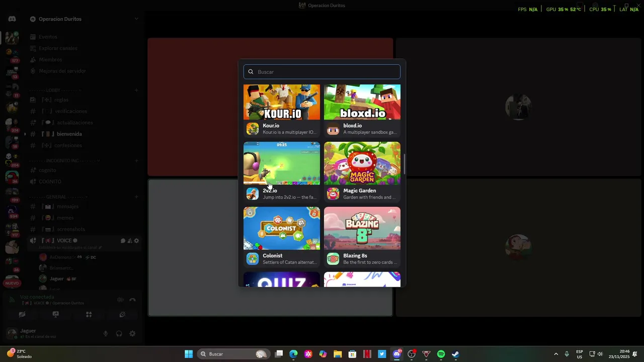
Task: Open the mensajes channel
Action: click(x=84, y=207)
